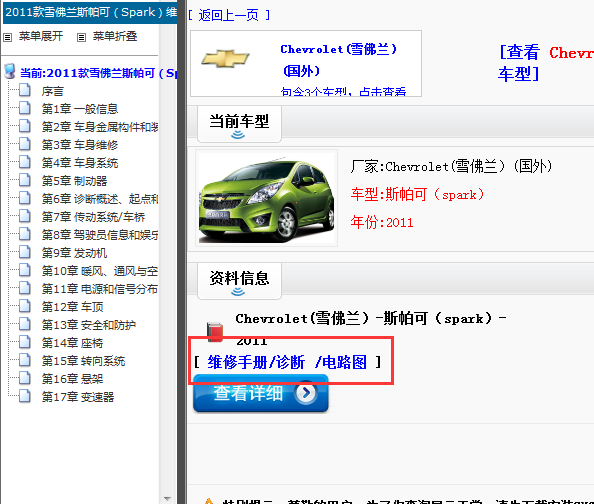Click the page icon next to 第2章 车身金属构件
The height and width of the screenshot is (504, 594).
25,126
